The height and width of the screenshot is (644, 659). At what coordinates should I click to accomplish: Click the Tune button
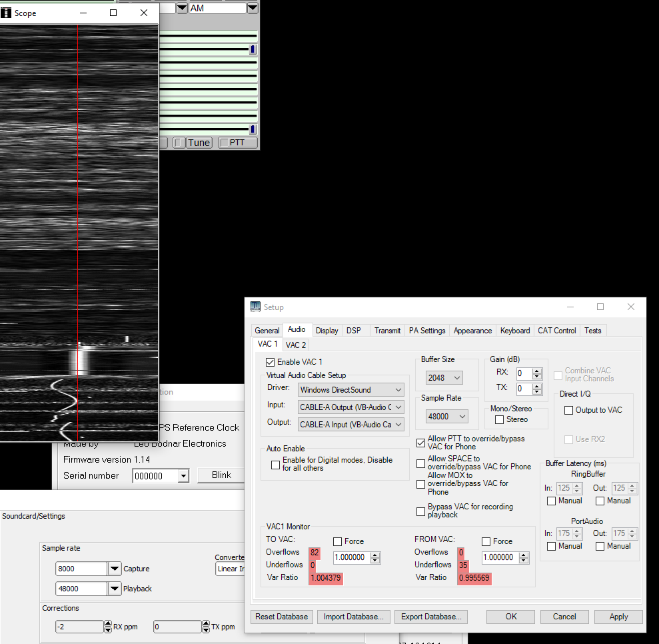coord(199,143)
